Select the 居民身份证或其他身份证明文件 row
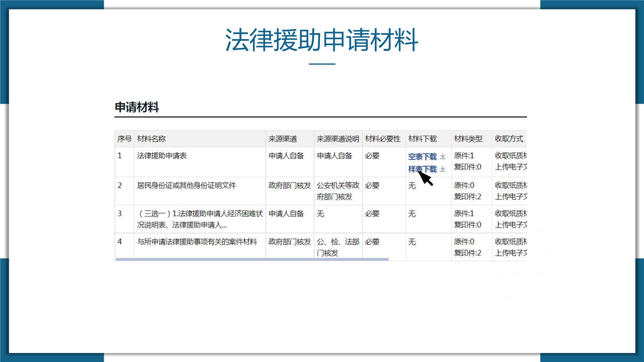644x362 pixels. click(187, 186)
